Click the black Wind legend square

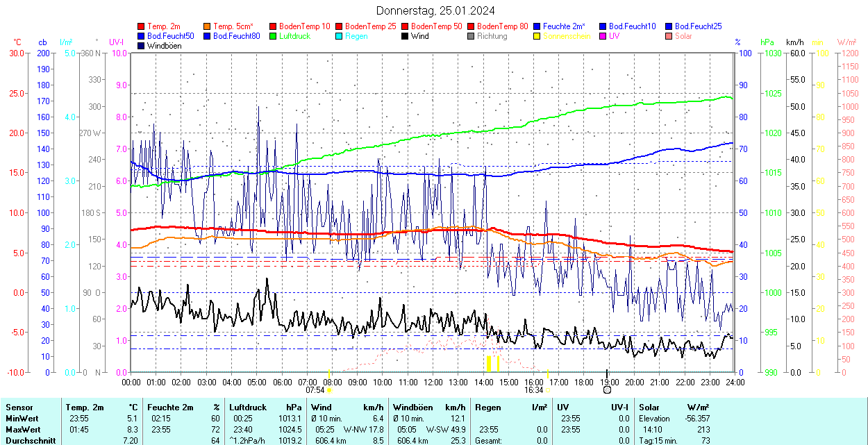405,36
